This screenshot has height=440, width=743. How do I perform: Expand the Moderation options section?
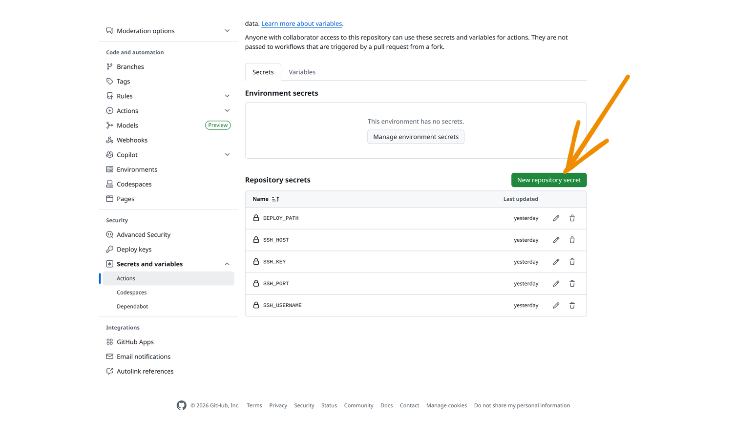pos(227,31)
